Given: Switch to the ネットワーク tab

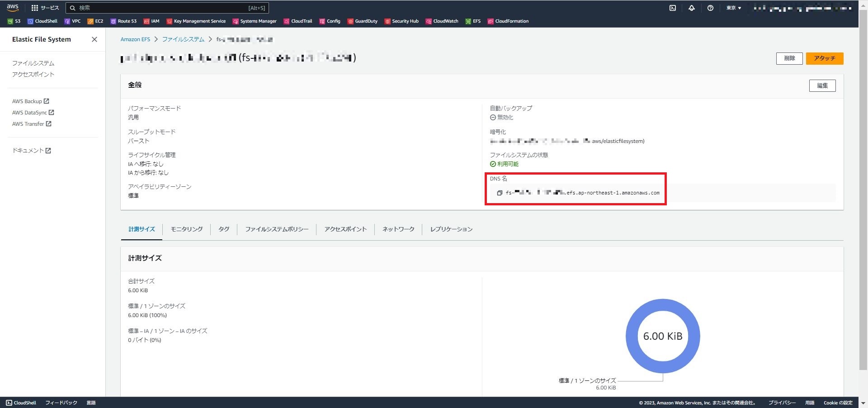Looking at the screenshot, I should click(397, 229).
